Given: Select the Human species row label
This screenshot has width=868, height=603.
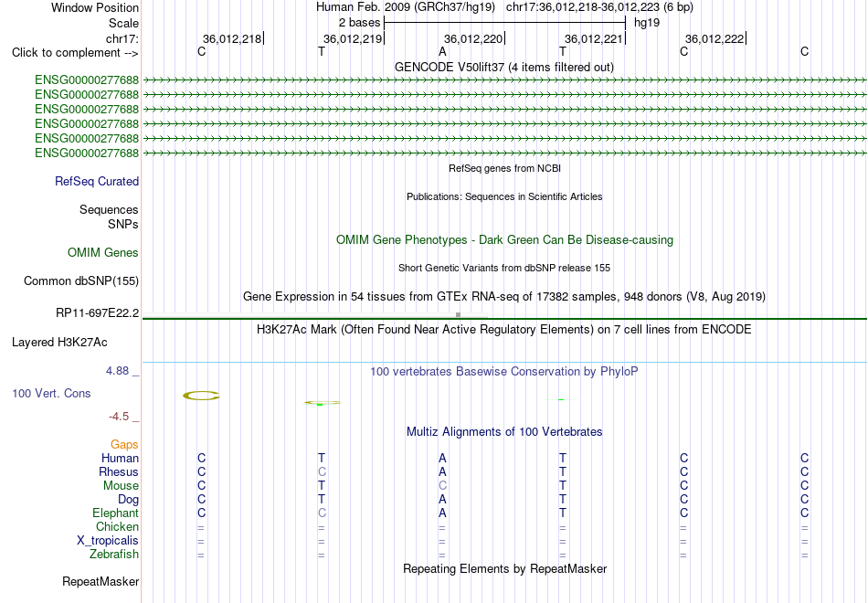Looking at the screenshot, I should click(120, 458).
